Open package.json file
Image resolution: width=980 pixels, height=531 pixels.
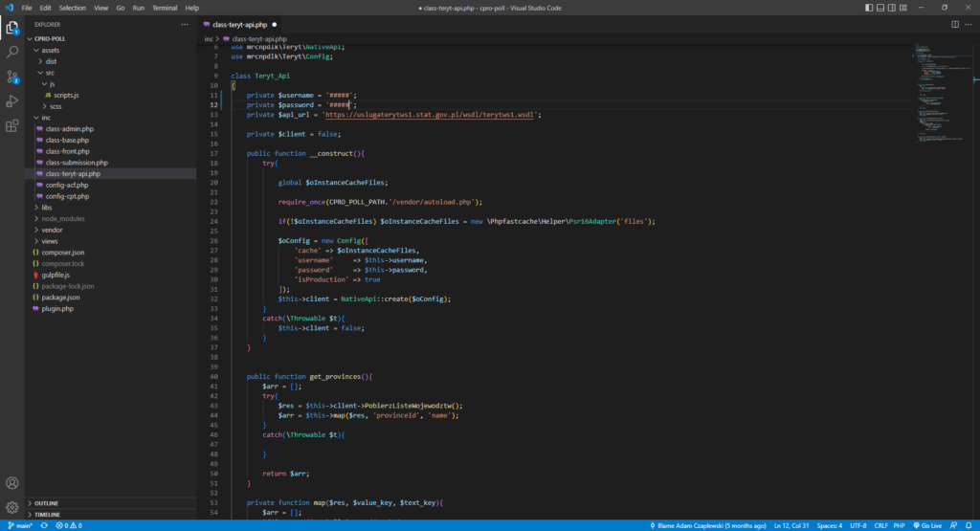pos(111,298)
